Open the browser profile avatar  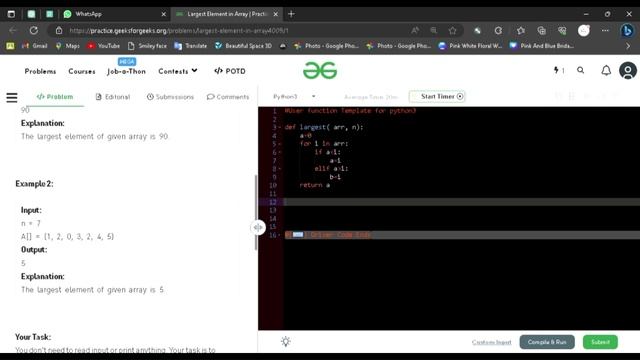584,31
